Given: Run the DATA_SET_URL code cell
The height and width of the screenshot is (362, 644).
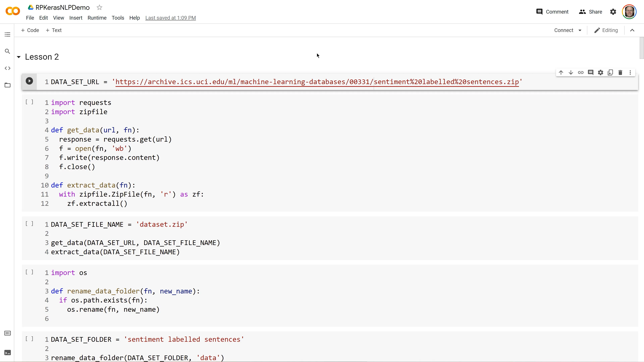Looking at the screenshot, I should (29, 81).
